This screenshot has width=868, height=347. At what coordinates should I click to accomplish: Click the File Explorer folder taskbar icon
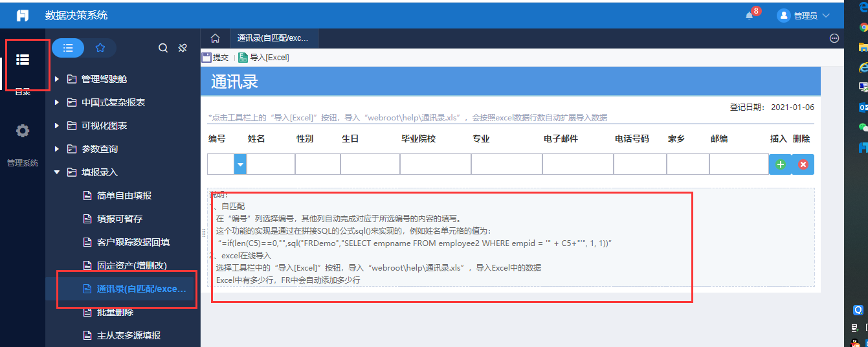tap(863, 47)
